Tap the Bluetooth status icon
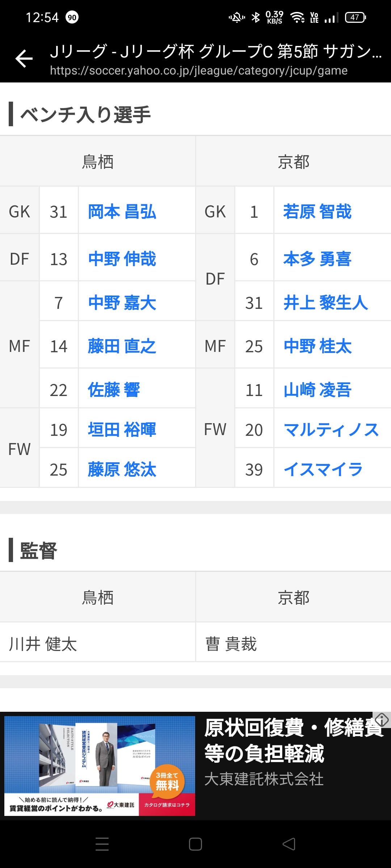Viewport: 391px width, 868px height. (256, 17)
